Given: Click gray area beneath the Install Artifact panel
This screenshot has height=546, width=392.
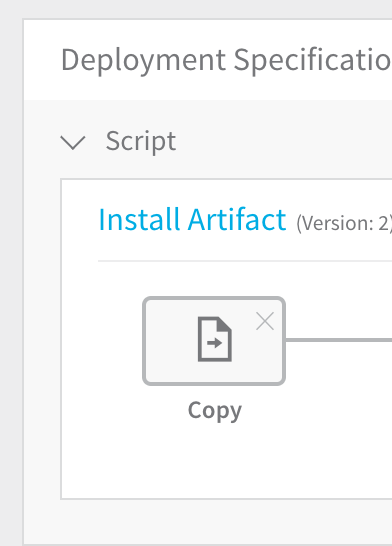Looking at the screenshot, I should 209,522.
